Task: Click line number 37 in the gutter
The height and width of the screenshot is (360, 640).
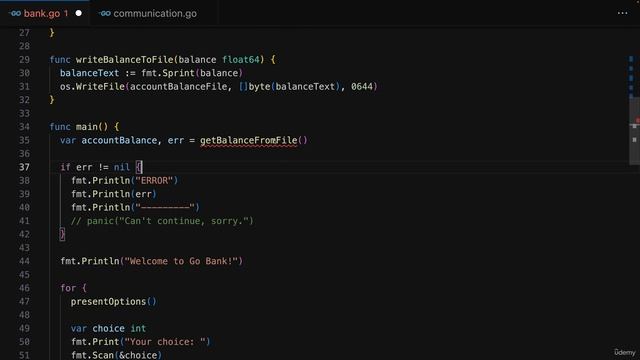Action: point(24,167)
